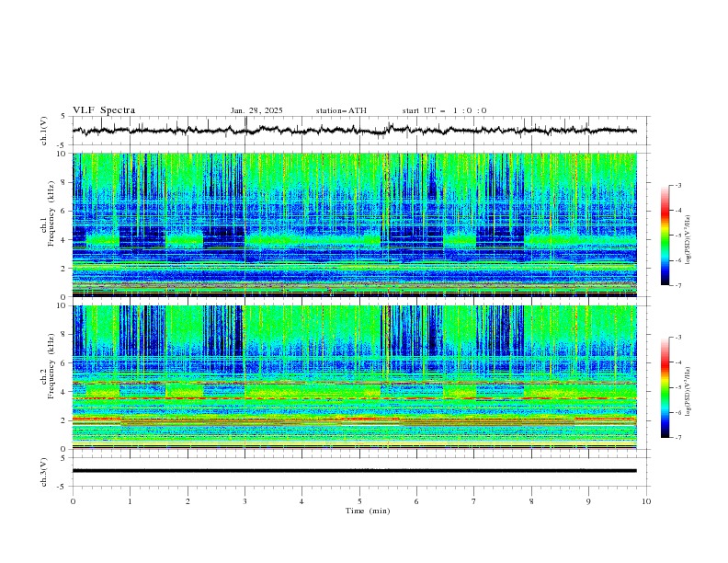This screenshot has height=563, width=728.
Task: Click the ch.1 spectrogram color bar
Action: 665,235
